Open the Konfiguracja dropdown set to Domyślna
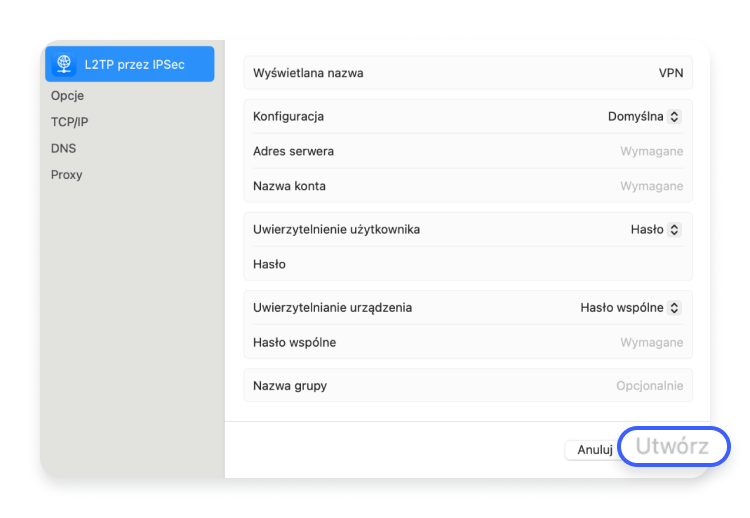This screenshot has height=518, width=750. (x=644, y=116)
